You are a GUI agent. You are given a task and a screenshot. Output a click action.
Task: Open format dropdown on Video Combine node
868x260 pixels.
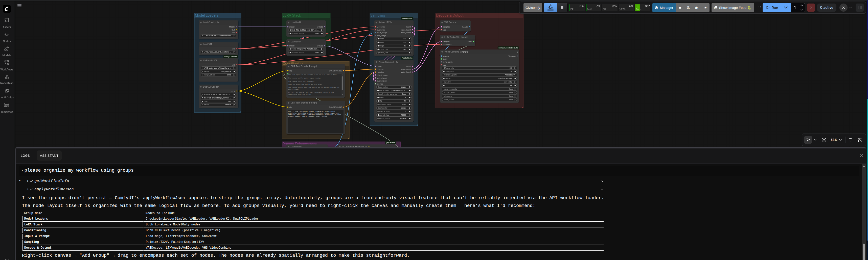[x=479, y=78]
